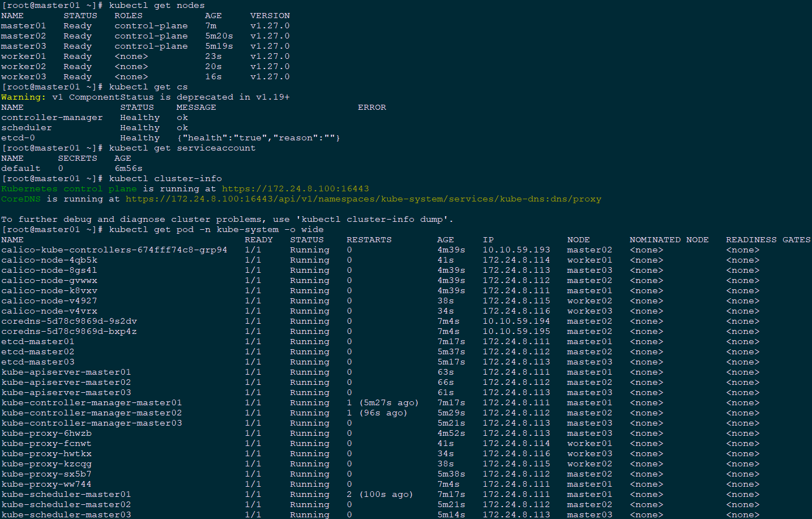The width and height of the screenshot is (812, 519).
Task: Click the READINESS GATES column header
Action: (768, 240)
